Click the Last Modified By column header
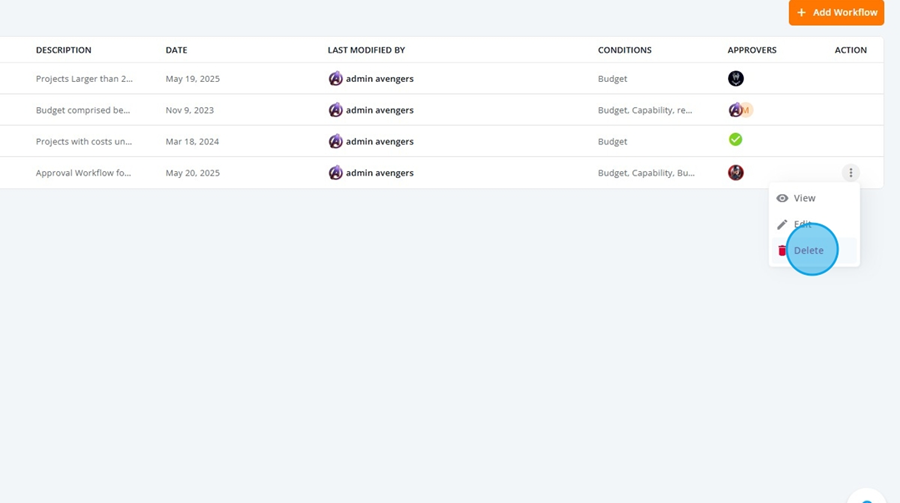The width and height of the screenshot is (900, 503). pyautogui.click(x=366, y=50)
